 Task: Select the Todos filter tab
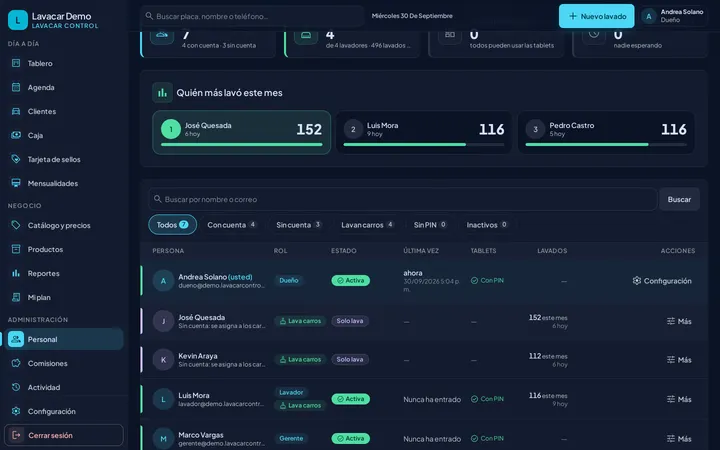(173, 225)
